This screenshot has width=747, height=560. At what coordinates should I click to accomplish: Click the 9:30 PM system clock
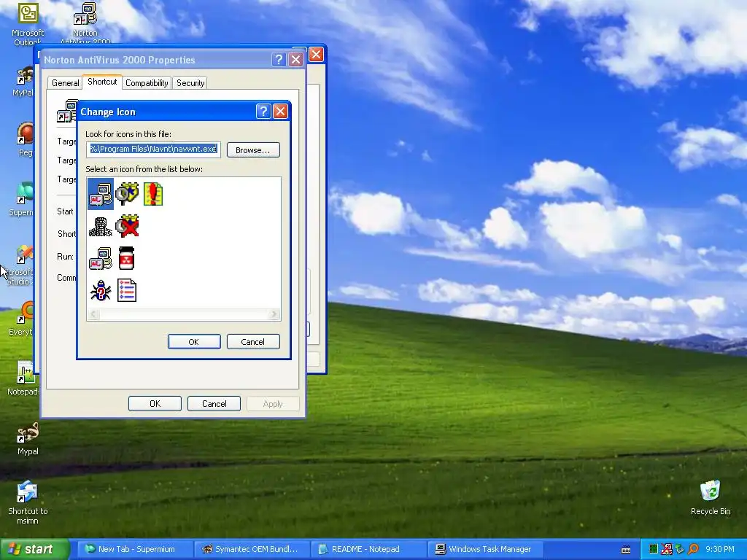[720, 549]
